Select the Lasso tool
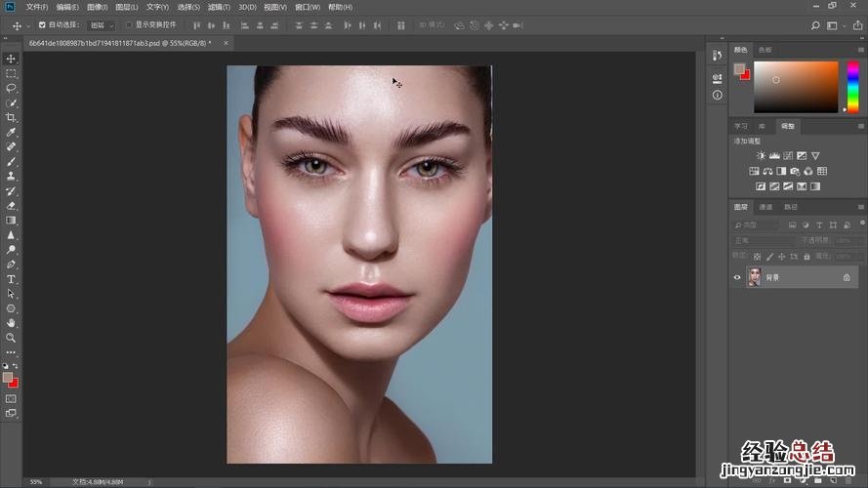The image size is (868, 488). [x=11, y=88]
